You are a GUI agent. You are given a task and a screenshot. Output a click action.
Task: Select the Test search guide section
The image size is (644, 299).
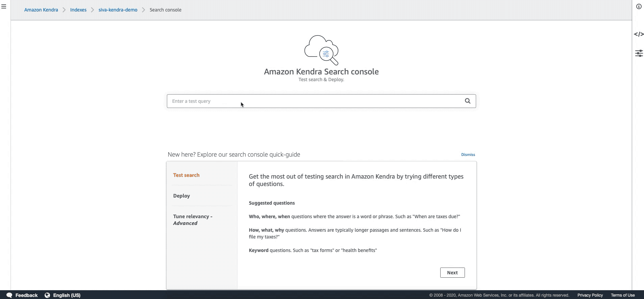point(186,175)
